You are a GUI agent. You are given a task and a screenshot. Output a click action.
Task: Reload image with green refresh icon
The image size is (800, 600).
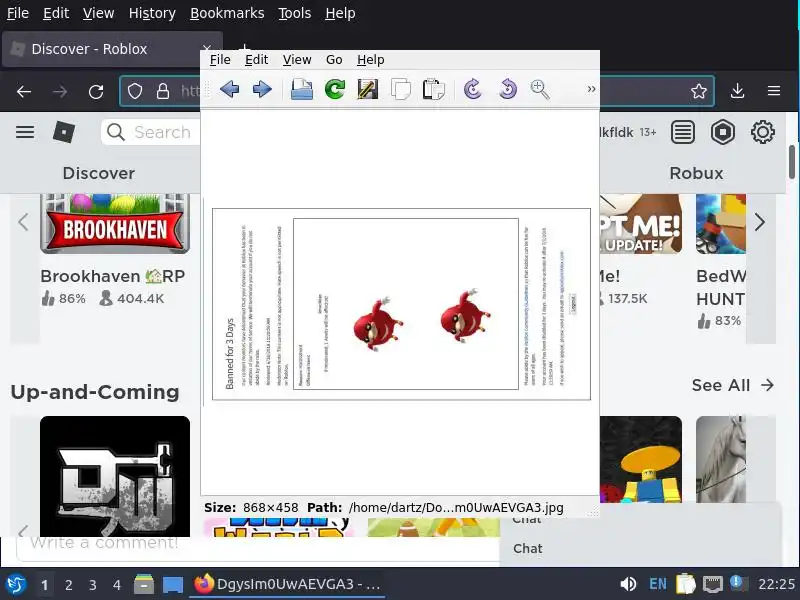335,89
